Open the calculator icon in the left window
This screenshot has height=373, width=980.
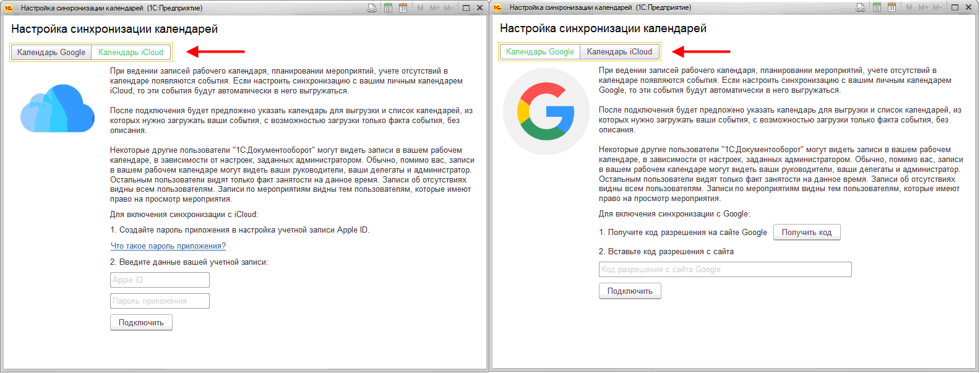pos(389,8)
